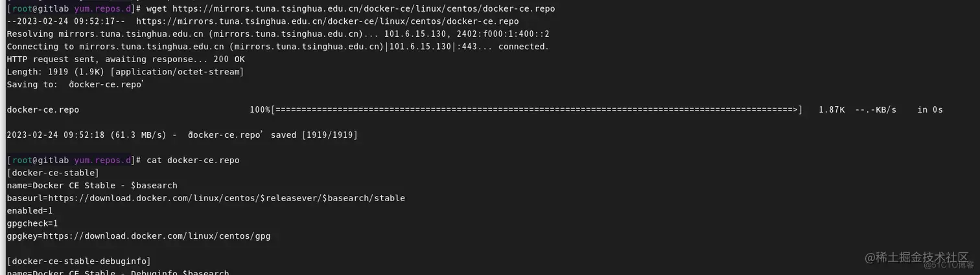Click the second root@gitlab yum.repos.d prompt
Viewport: 980px width, 275px height.
69,160
